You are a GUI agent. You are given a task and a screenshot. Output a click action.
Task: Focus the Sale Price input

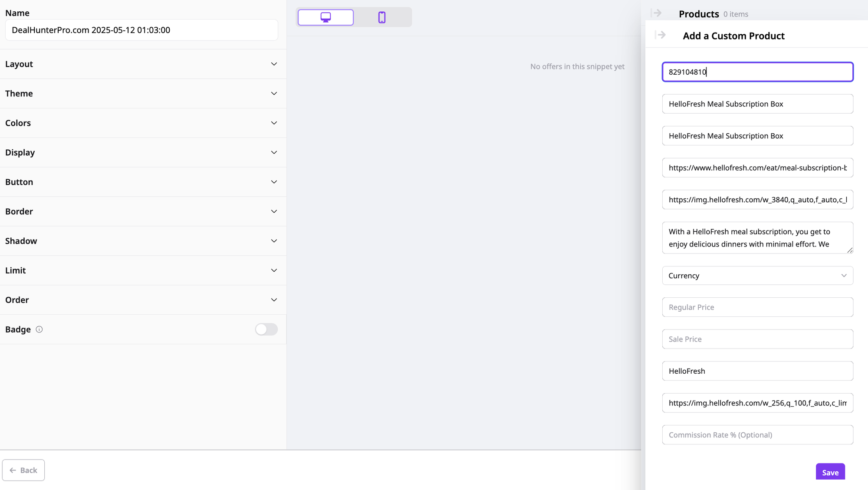pos(757,339)
